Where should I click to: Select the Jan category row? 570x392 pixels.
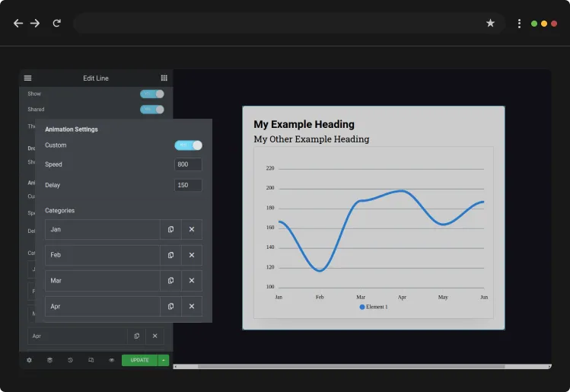(x=103, y=229)
